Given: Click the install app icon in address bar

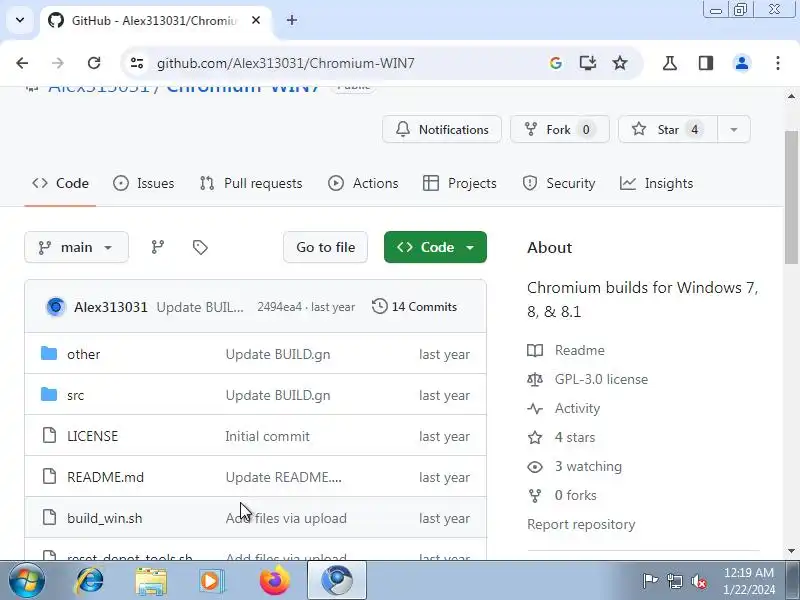Looking at the screenshot, I should coord(588,63).
